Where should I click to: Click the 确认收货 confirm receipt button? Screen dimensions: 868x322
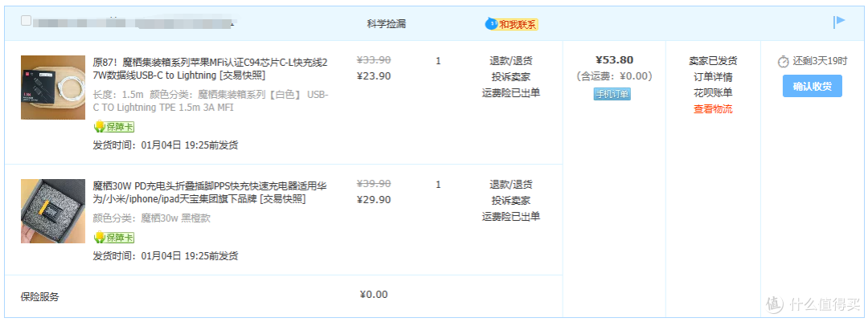(x=812, y=86)
